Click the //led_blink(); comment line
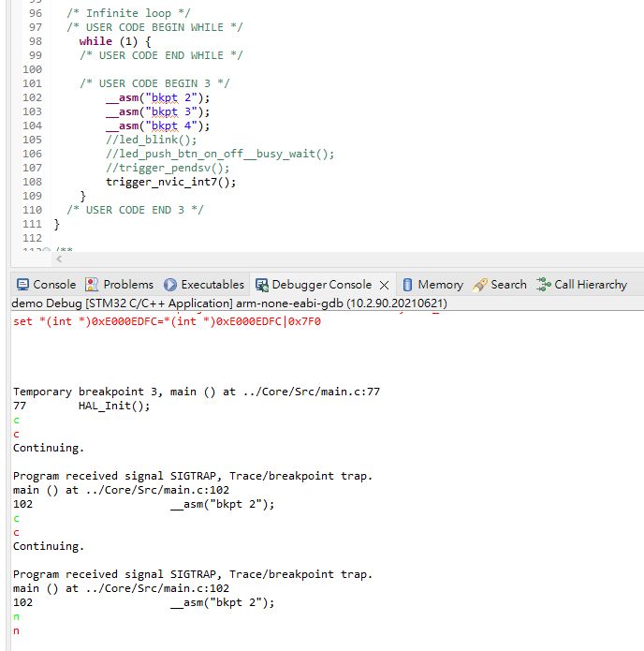644x651 pixels. point(151,140)
